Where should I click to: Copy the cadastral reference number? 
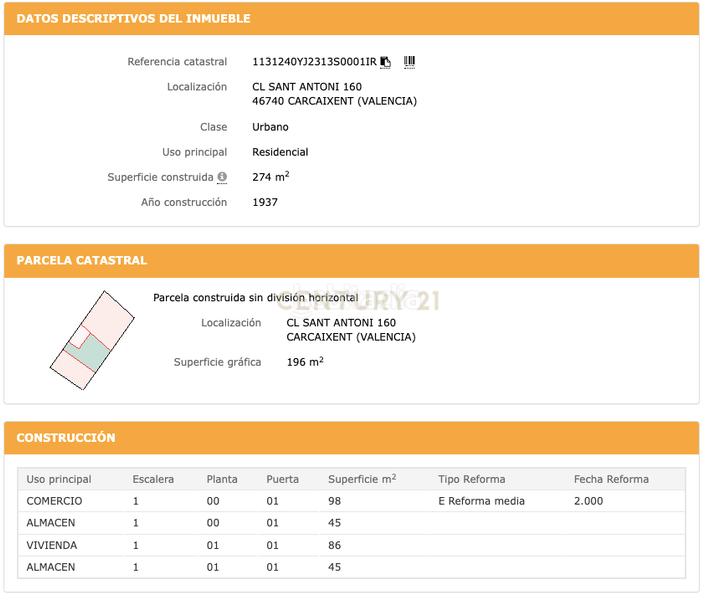[386, 62]
